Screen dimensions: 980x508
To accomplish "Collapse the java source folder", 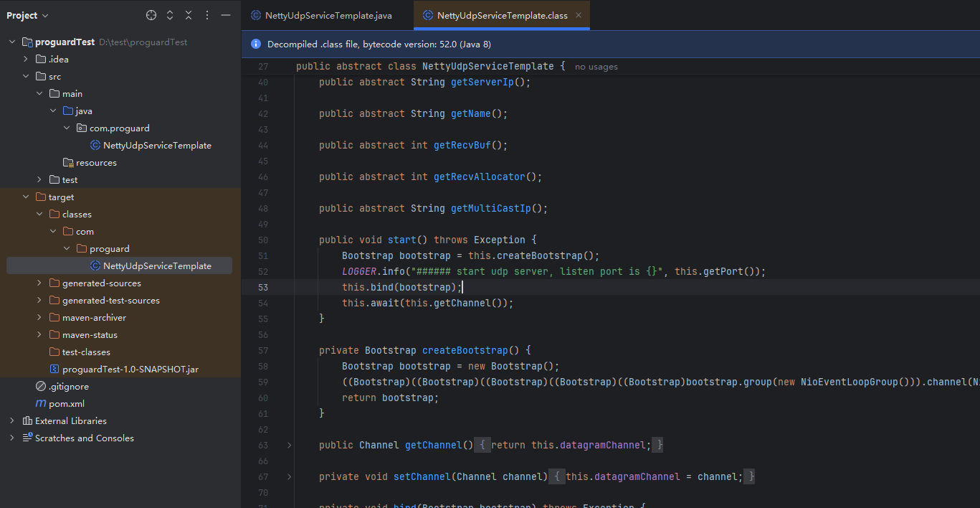I will point(53,111).
